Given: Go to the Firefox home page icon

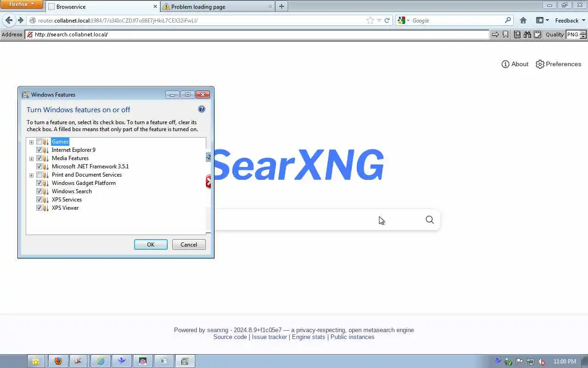Looking at the screenshot, I should [523, 20].
